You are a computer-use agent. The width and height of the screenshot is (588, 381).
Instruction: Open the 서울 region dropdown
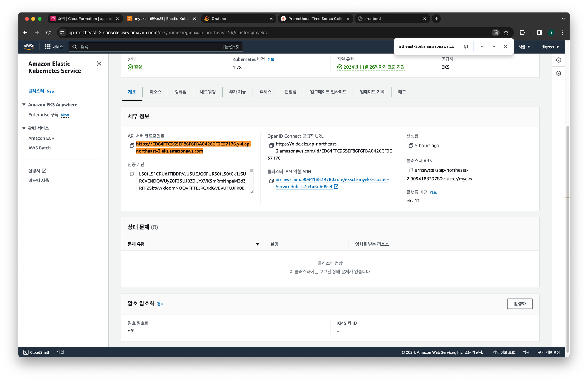tap(524, 47)
